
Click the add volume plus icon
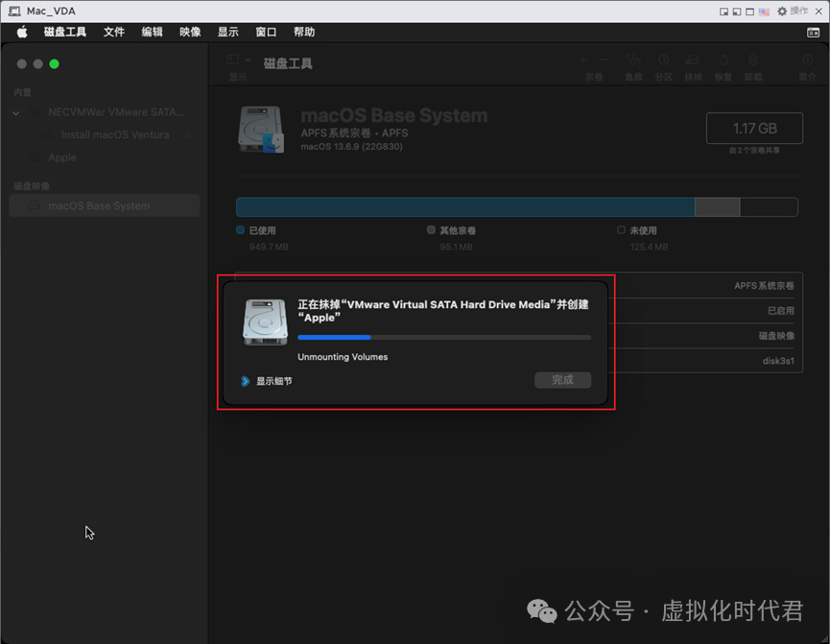click(x=583, y=60)
